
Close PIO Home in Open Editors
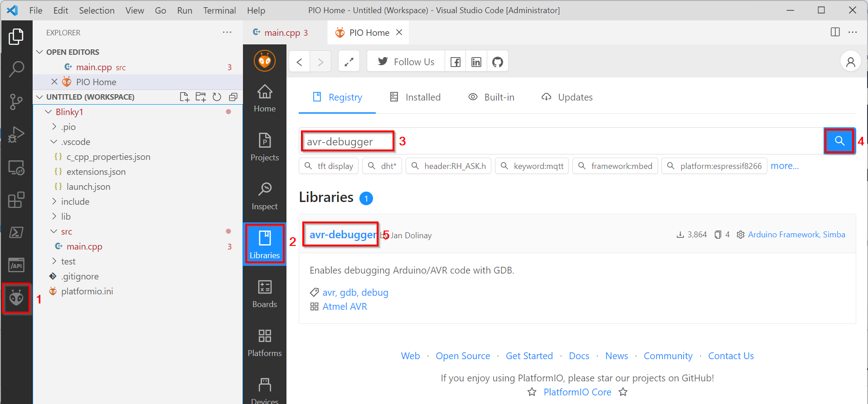coord(54,82)
